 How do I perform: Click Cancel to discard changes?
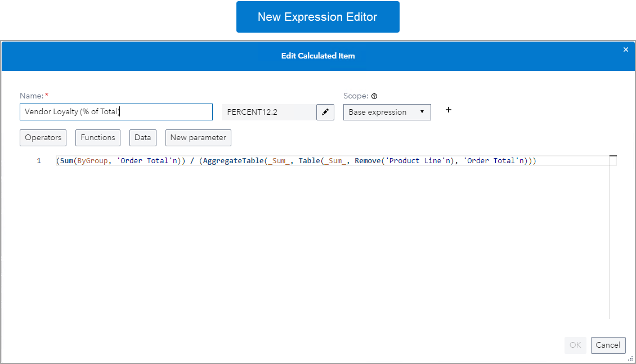pyautogui.click(x=608, y=345)
